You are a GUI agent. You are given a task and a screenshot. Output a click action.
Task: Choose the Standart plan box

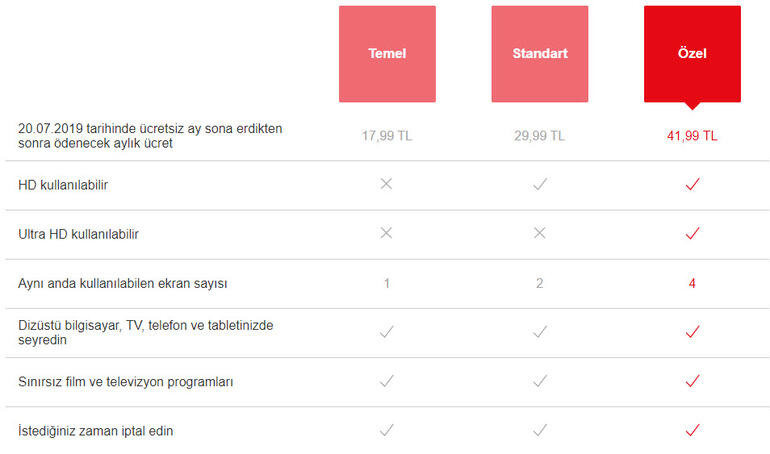click(x=539, y=54)
